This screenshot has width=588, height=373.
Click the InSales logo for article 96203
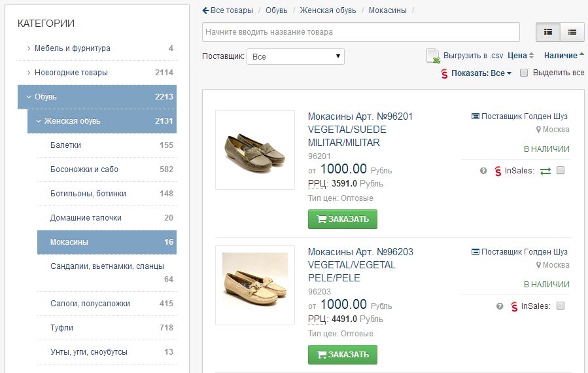tap(514, 306)
